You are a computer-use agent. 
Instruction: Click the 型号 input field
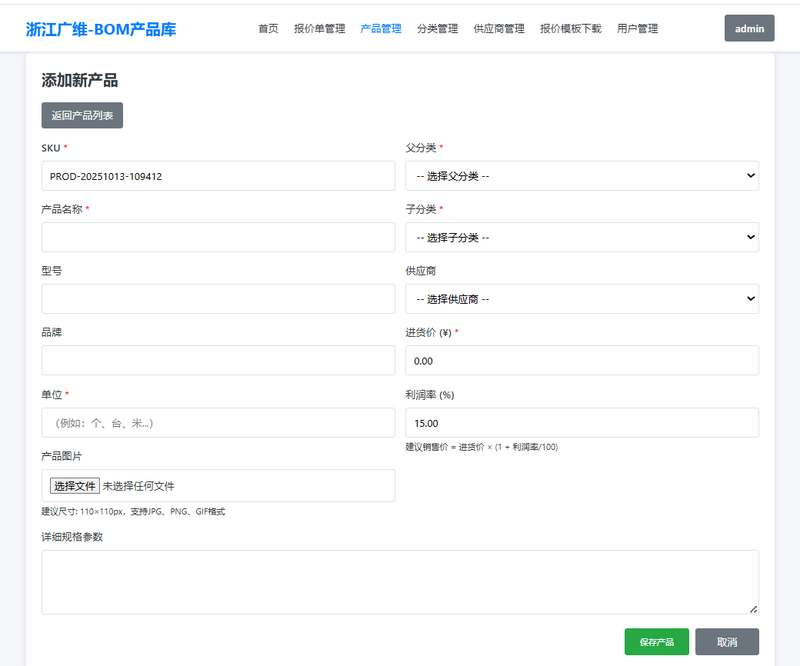pos(218,299)
